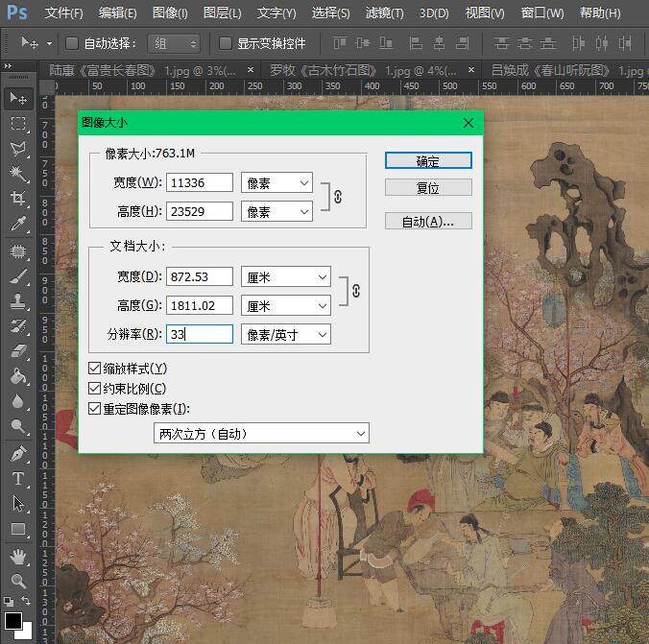
Task: Select the Pen tool
Action: click(x=18, y=454)
